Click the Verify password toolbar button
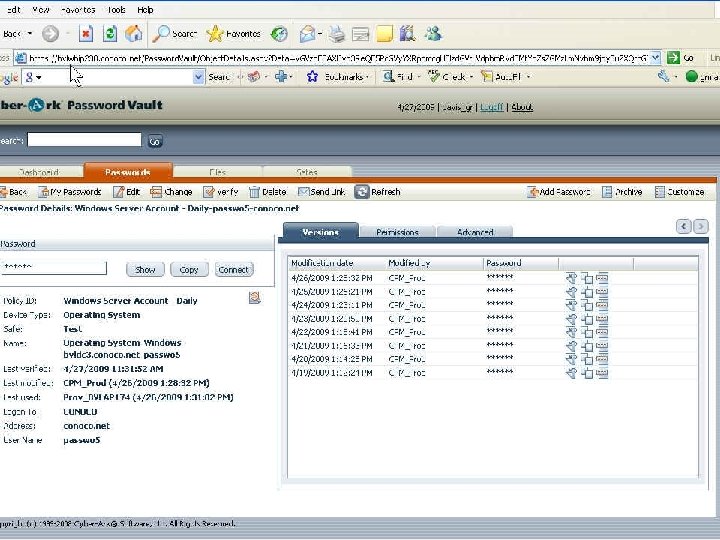 pyautogui.click(x=221, y=192)
